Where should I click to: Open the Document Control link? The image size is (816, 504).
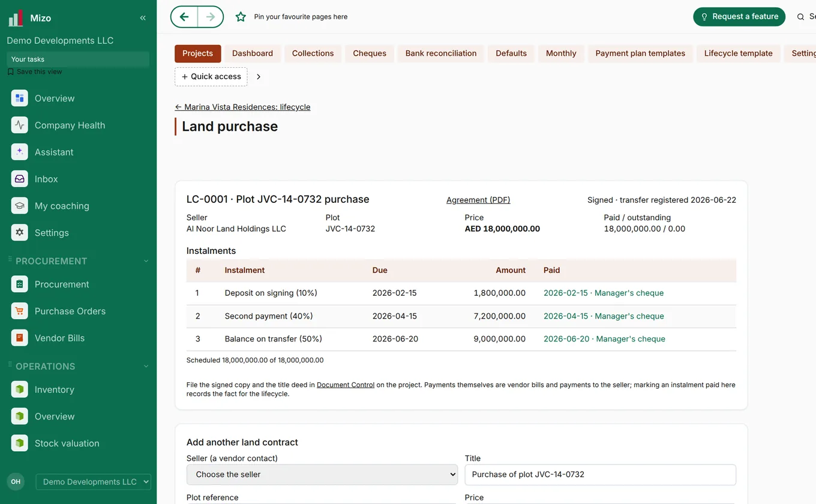346,385
